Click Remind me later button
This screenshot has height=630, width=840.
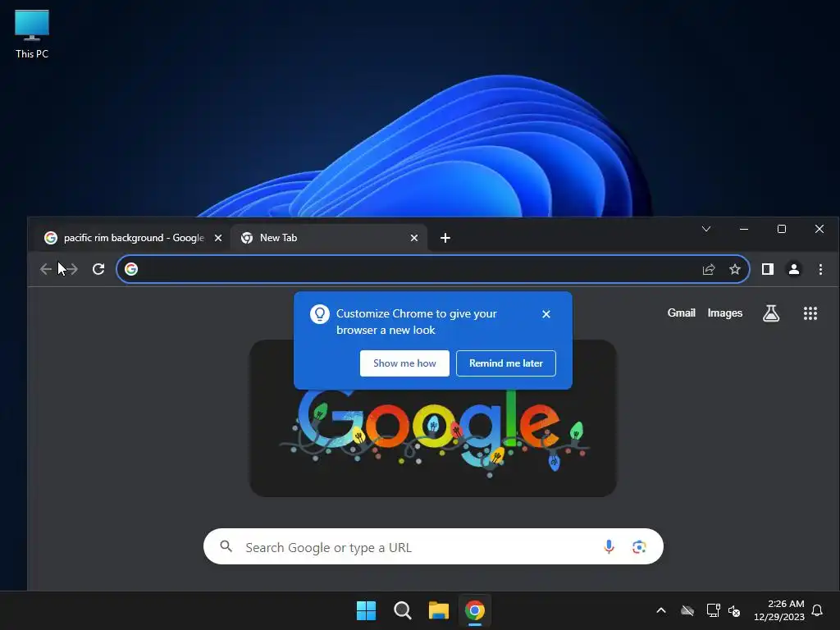coord(505,363)
